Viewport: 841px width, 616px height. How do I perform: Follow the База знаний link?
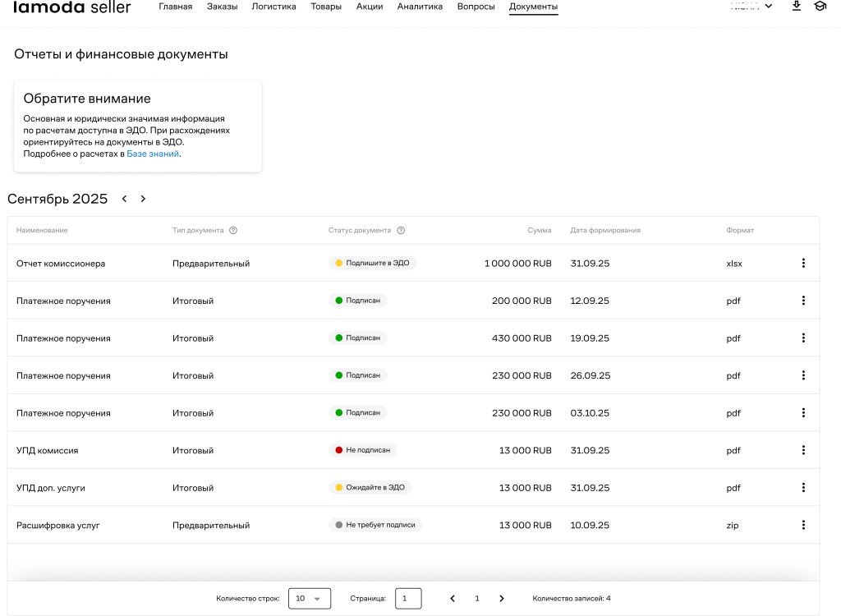click(153, 154)
